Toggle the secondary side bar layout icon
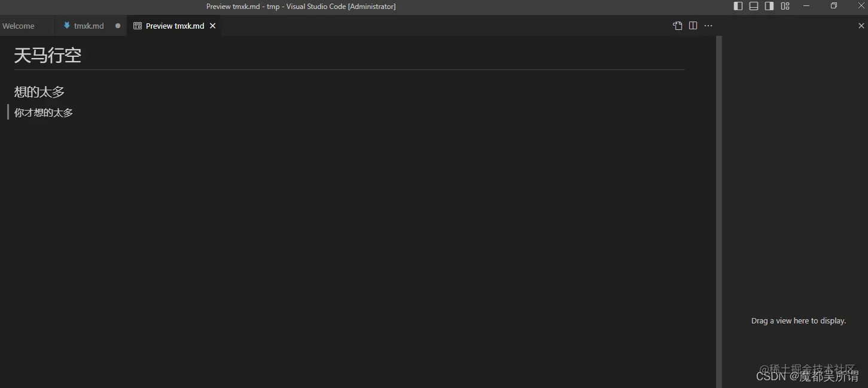The image size is (868, 388). tap(769, 6)
